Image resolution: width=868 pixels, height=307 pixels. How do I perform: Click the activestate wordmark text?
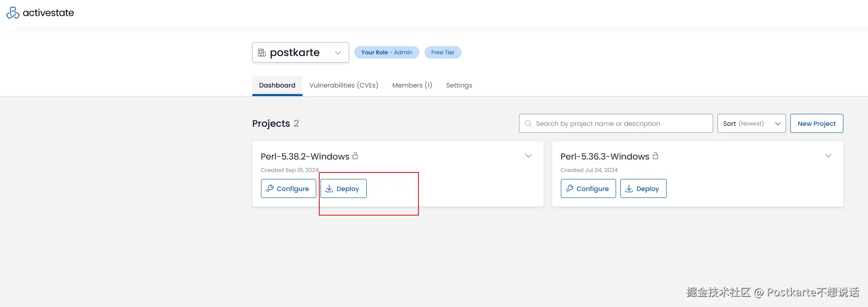point(48,13)
